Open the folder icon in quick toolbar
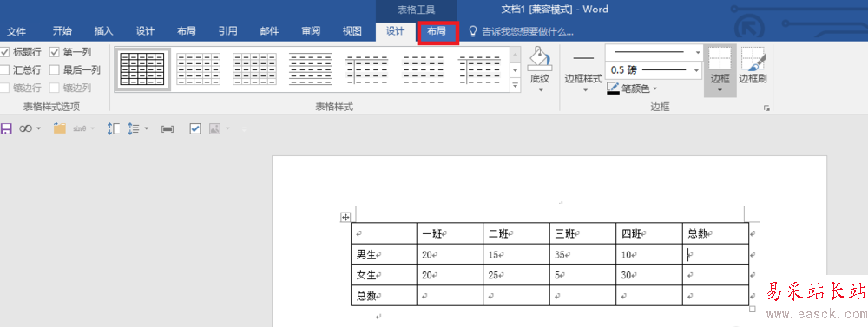This screenshot has height=327, width=868. pyautogui.click(x=60, y=128)
